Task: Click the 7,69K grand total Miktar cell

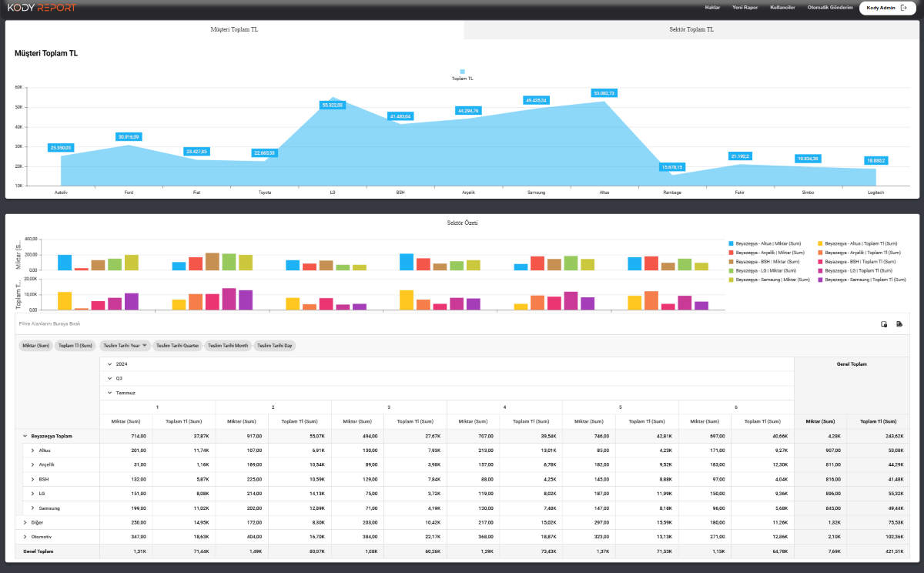Action: [x=821, y=551]
